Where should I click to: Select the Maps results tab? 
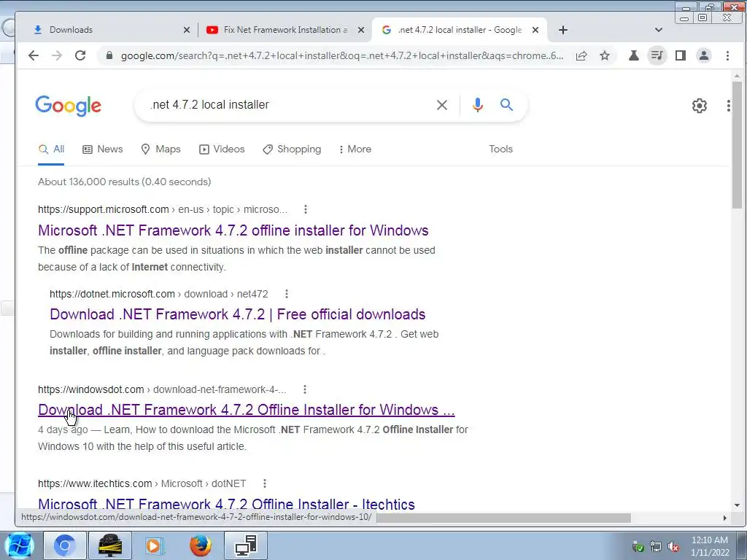tap(161, 149)
